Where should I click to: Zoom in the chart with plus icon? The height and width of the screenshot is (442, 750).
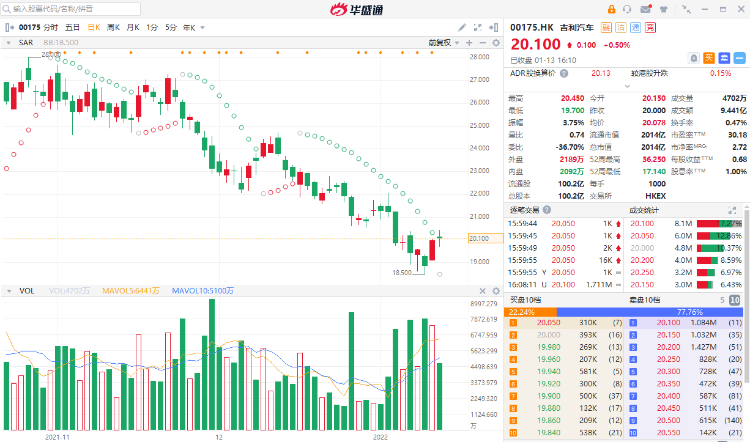click(x=469, y=43)
